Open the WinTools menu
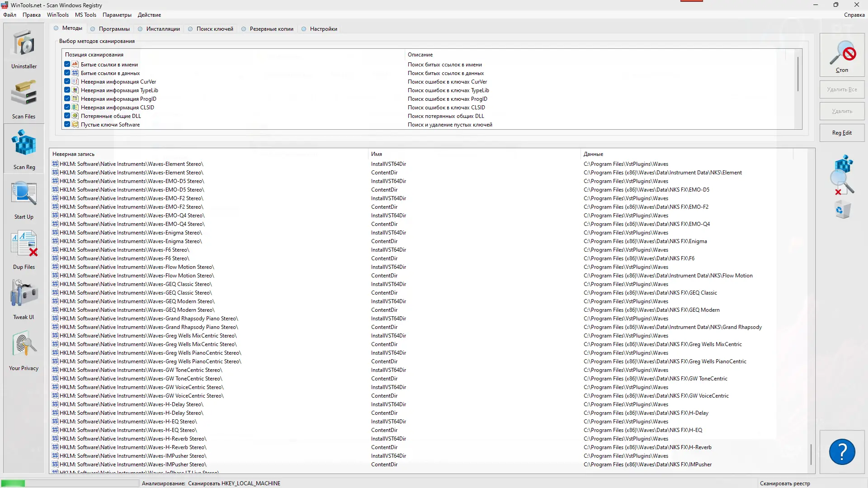Viewport: 868px width, 488px height. click(x=58, y=15)
